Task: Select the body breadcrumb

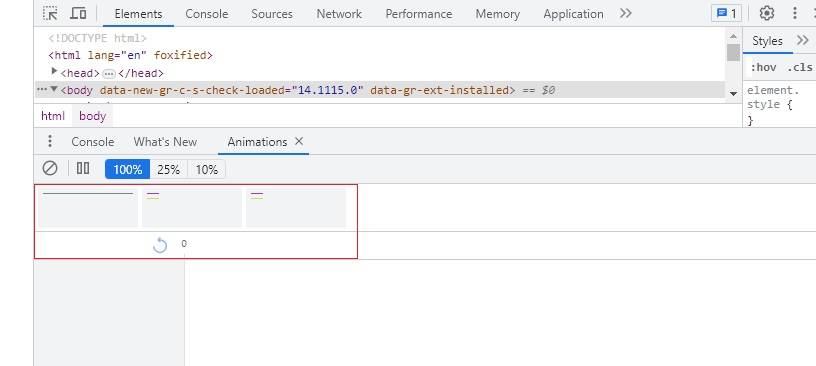Action: [93, 116]
